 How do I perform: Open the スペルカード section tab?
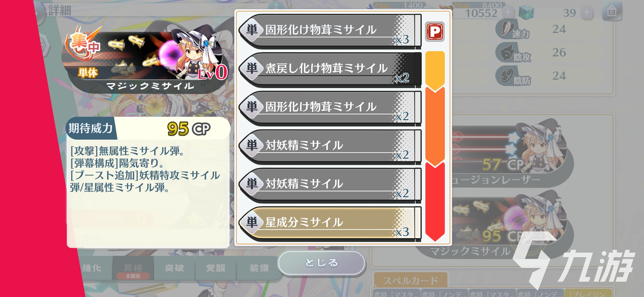click(411, 280)
